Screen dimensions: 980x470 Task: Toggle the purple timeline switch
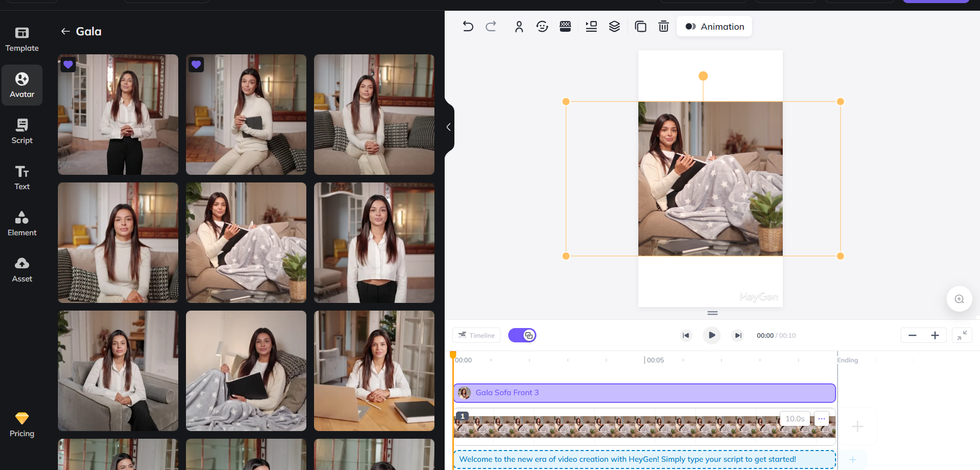click(x=522, y=335)
